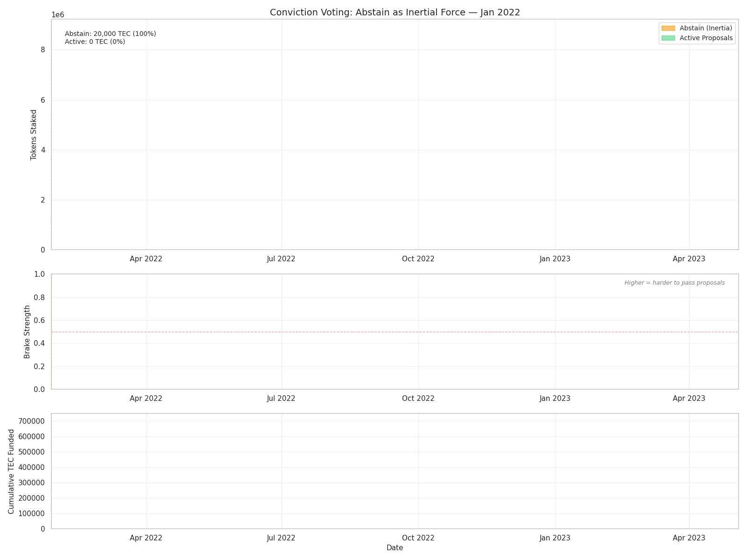Click the '1e6' scale exponent in top chart

coord(58,15)
